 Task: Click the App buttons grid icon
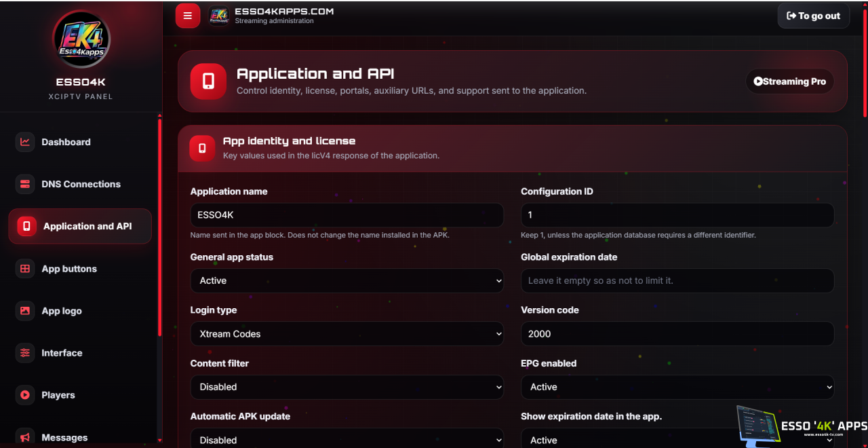pos(25,269)
